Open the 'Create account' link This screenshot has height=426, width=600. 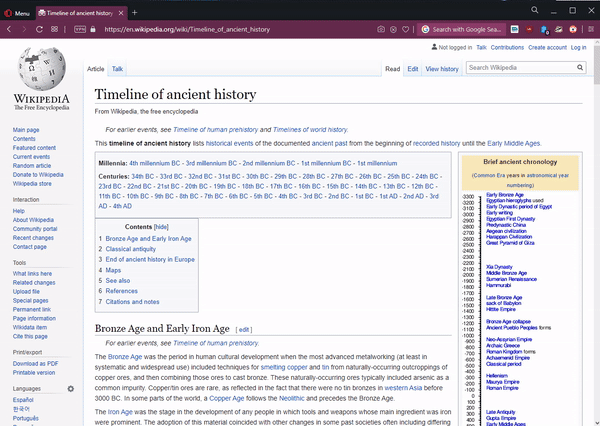[x=547, y=47]
